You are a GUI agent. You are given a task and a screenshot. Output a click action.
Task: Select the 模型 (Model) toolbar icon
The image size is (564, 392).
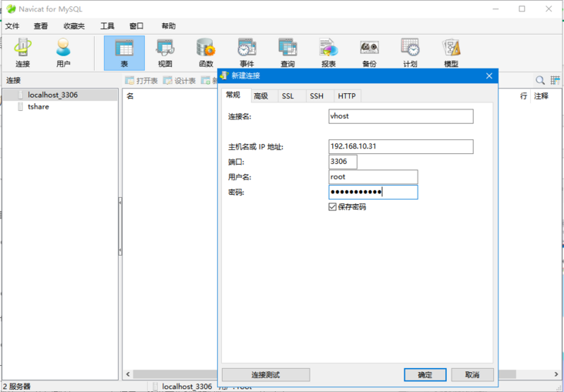[x=451, y=53]
